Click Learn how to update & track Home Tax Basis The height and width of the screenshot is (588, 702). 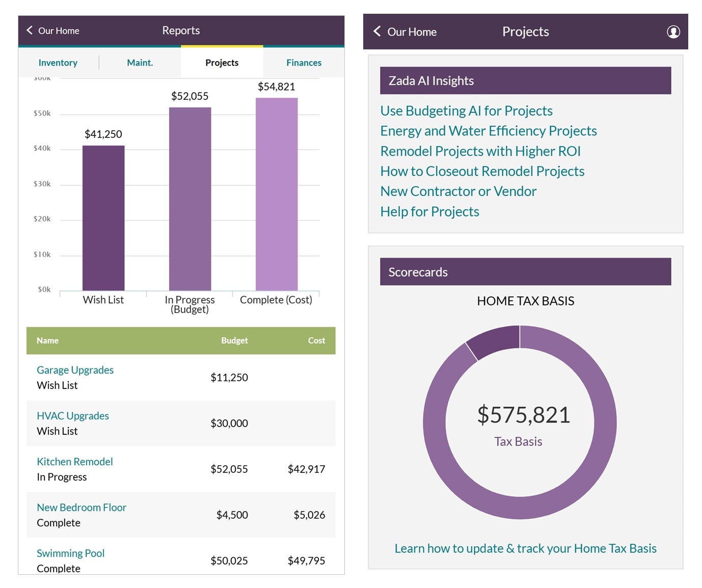click(525, 548)
